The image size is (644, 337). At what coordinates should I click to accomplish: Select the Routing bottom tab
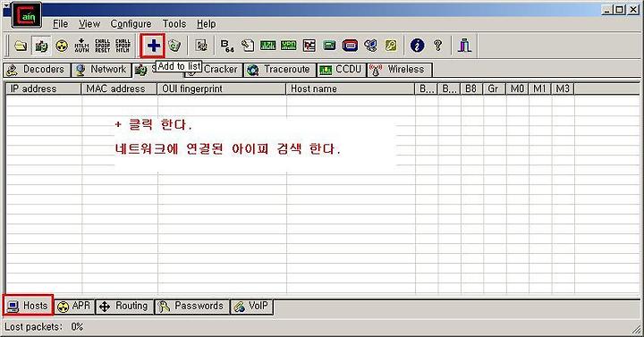(x=124, y=307)
